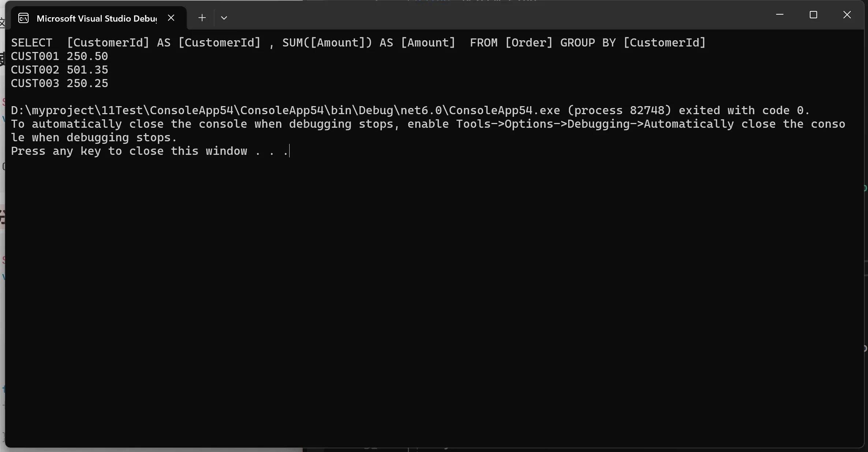
Task: Minimize the debug console window
Action: [x=780, y=15]
